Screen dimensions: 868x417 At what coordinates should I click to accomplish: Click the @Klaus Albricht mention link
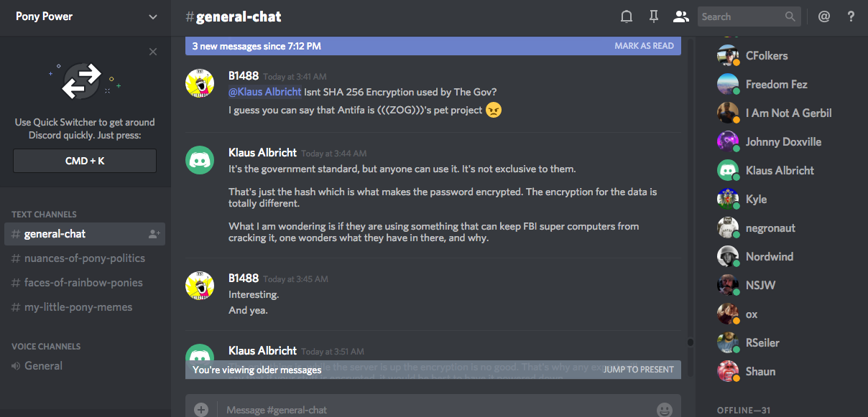point(264,92)
